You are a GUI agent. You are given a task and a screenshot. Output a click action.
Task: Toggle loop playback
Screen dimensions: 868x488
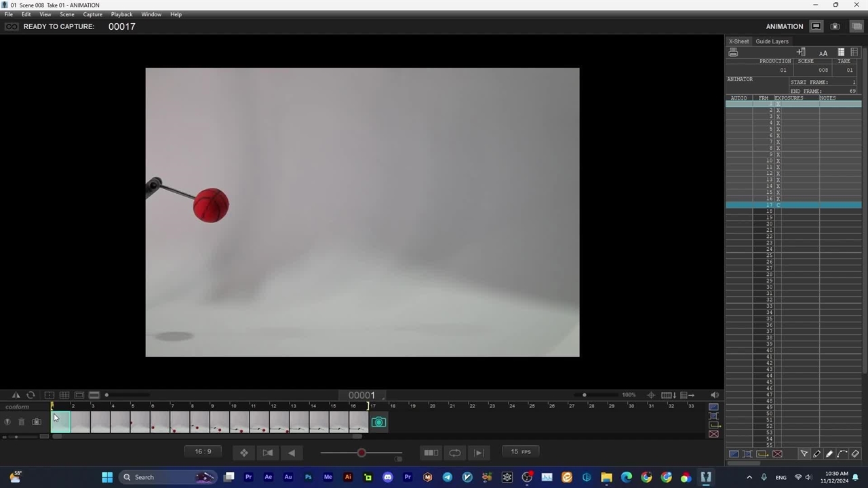coord(455,453)
